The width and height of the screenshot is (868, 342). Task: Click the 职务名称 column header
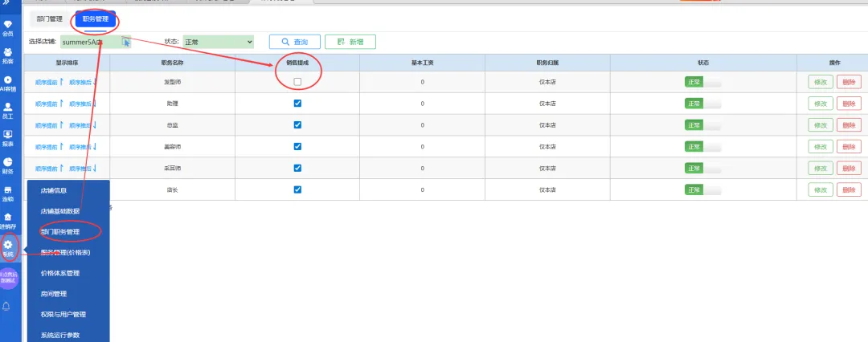coord(172,63)
